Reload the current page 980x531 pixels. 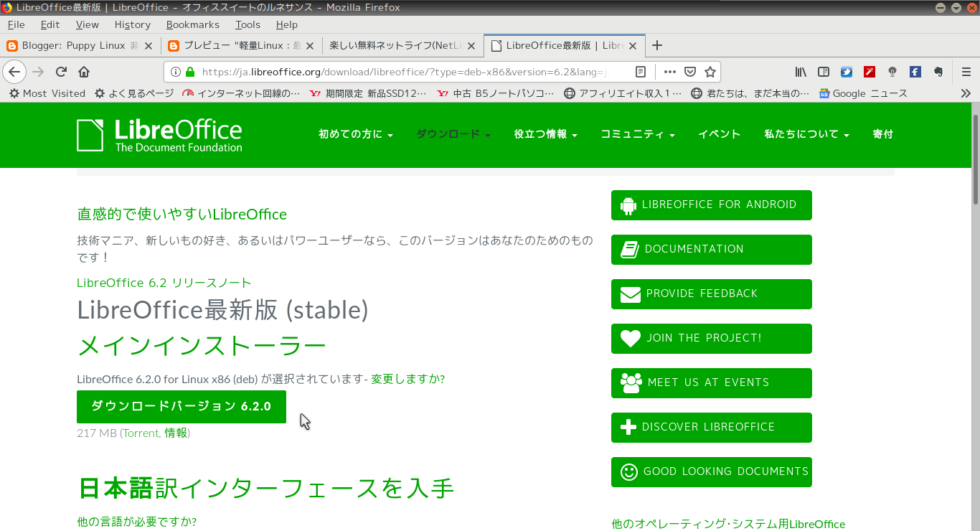point(61,72)
